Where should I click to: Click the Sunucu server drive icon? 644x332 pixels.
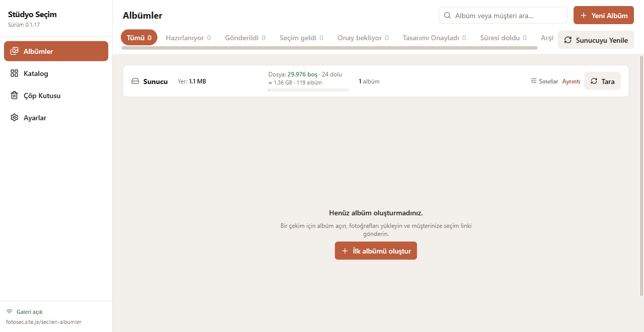pyautogui.click(x=135, y=81)
